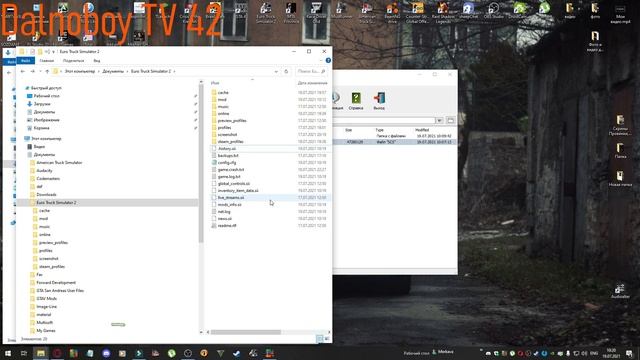Open Steam from the taskbar

tap(237, 353)
